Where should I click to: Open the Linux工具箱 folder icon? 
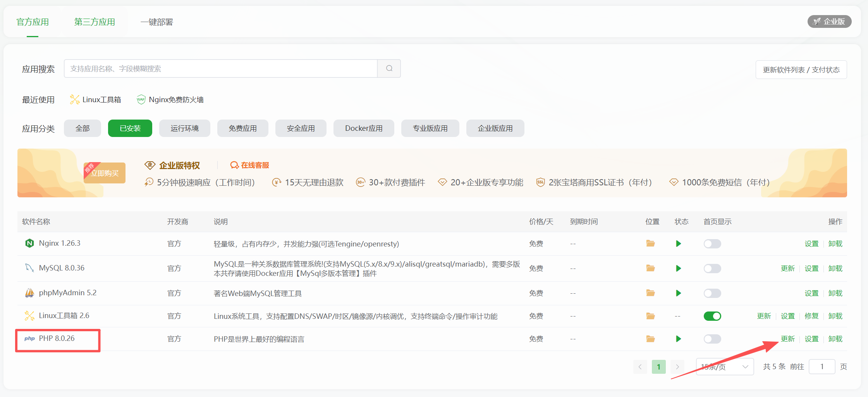(650, 316)
